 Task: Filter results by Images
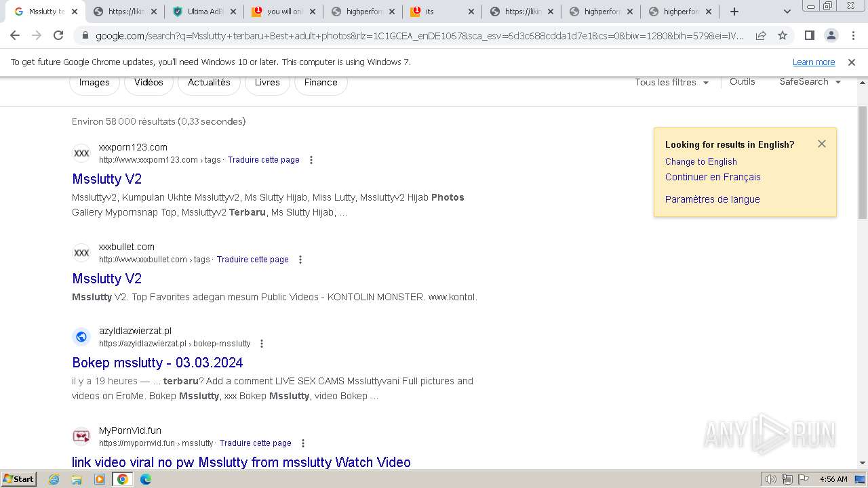click(94, 83)
